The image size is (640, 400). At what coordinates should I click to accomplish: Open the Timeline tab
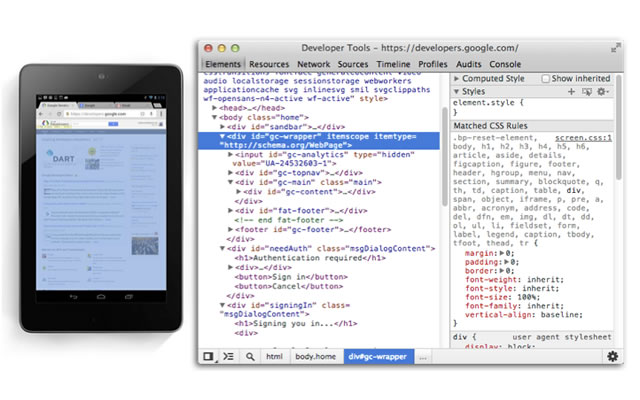tap(393, 64)
